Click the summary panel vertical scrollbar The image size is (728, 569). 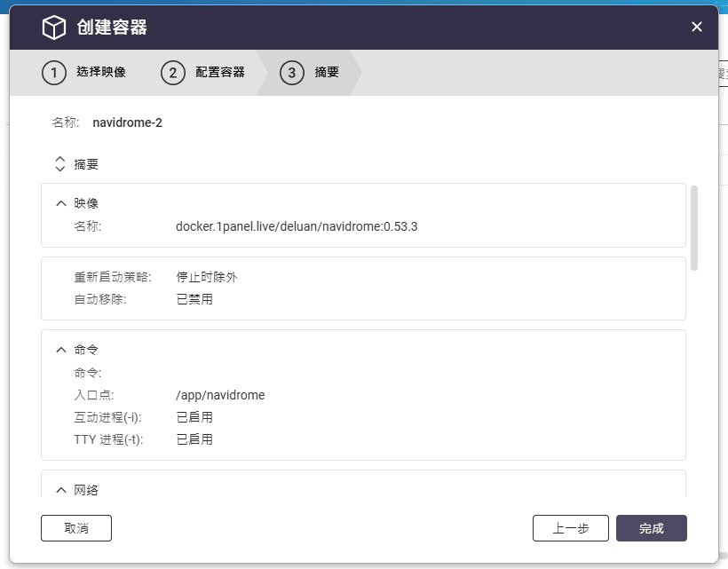(694, 228)
